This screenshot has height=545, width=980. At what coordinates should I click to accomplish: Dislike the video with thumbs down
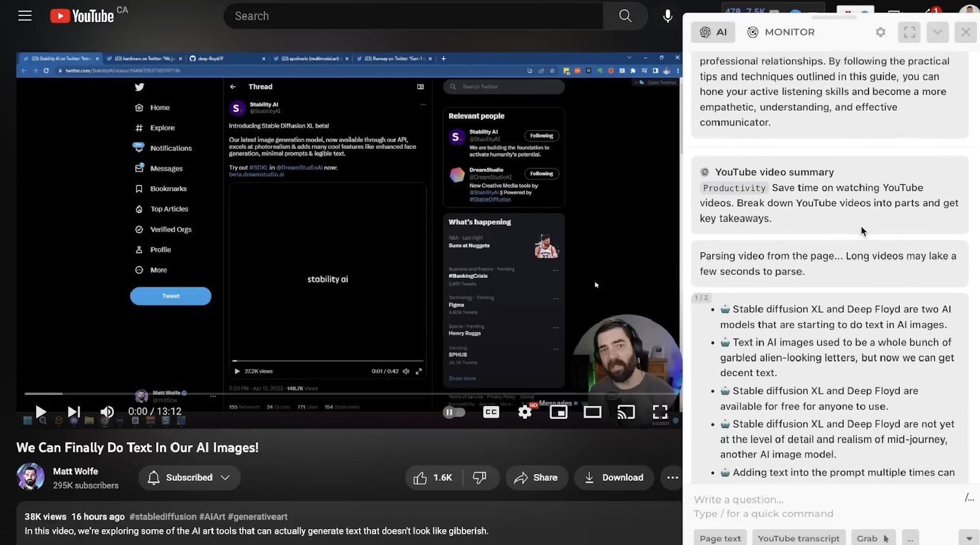click(480, 478)
